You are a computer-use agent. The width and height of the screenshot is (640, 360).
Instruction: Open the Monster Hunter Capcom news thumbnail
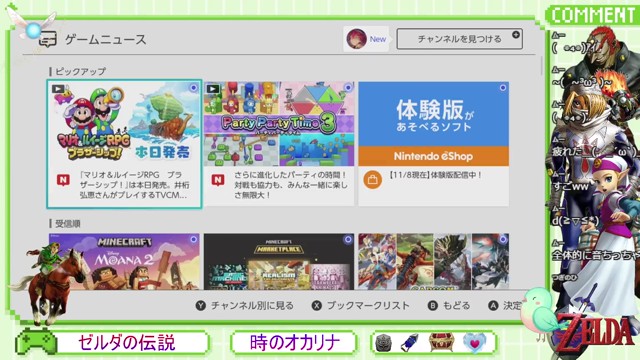pos(433,262)
